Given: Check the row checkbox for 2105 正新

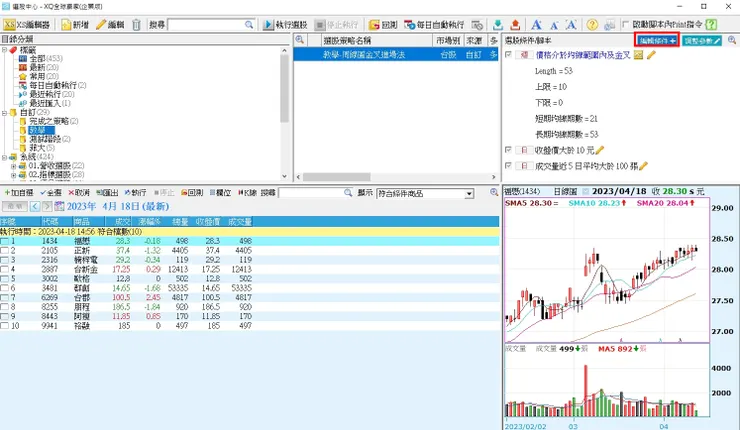Looking at the screenshot, I should point(4,251).
